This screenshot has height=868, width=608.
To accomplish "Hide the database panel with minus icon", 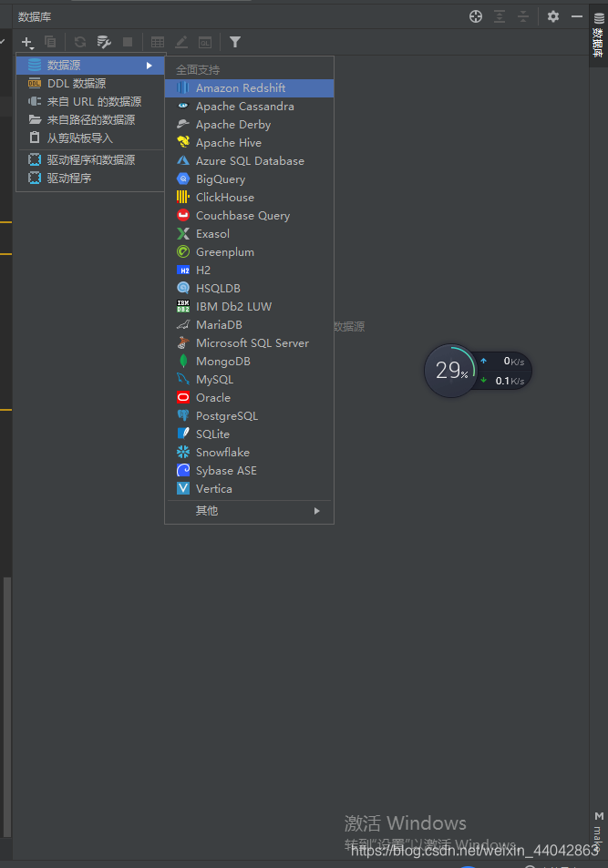I will click(x=577, y=16).
